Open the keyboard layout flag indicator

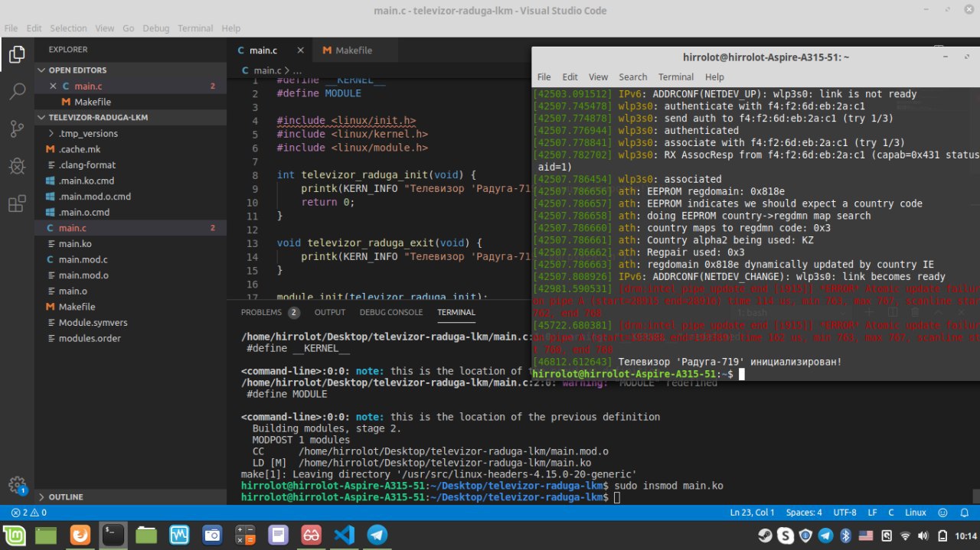[866, 535]
